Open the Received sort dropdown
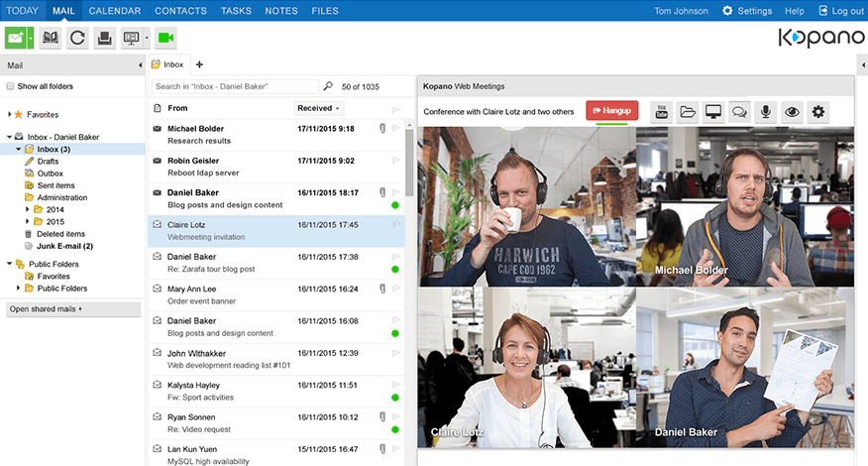The height and width of the screenshot is (466, 868). click(x=318, y=108)
